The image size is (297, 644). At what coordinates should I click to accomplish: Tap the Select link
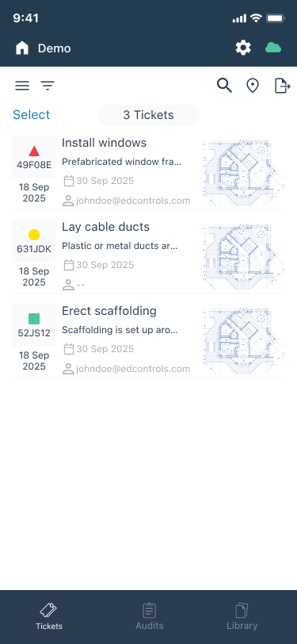pyautogui.click(x=31, y=114)
